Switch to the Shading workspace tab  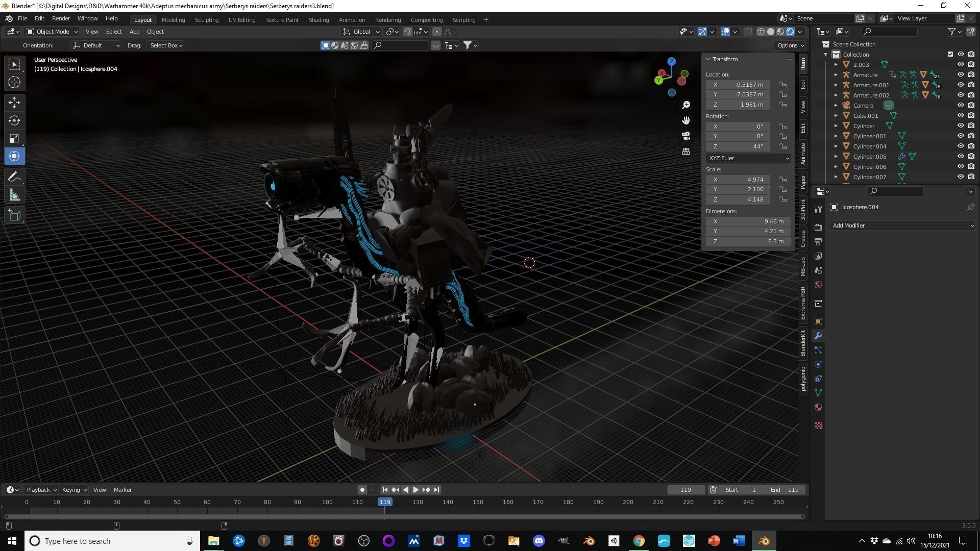318,20
